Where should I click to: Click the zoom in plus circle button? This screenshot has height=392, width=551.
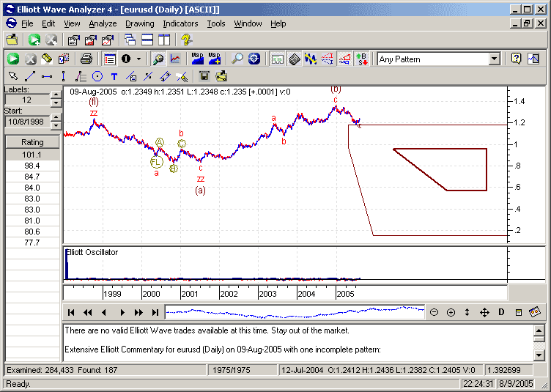coord(451,312)
